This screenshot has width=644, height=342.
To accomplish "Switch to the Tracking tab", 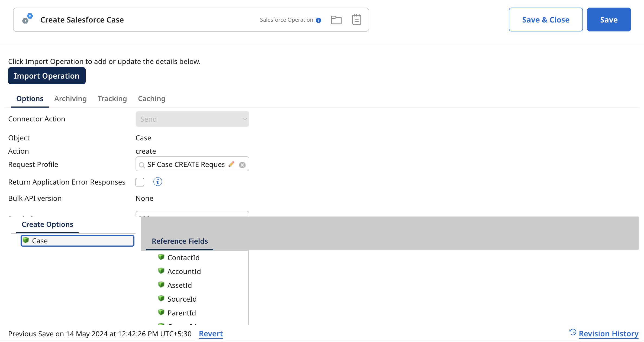I will (112, 99).
